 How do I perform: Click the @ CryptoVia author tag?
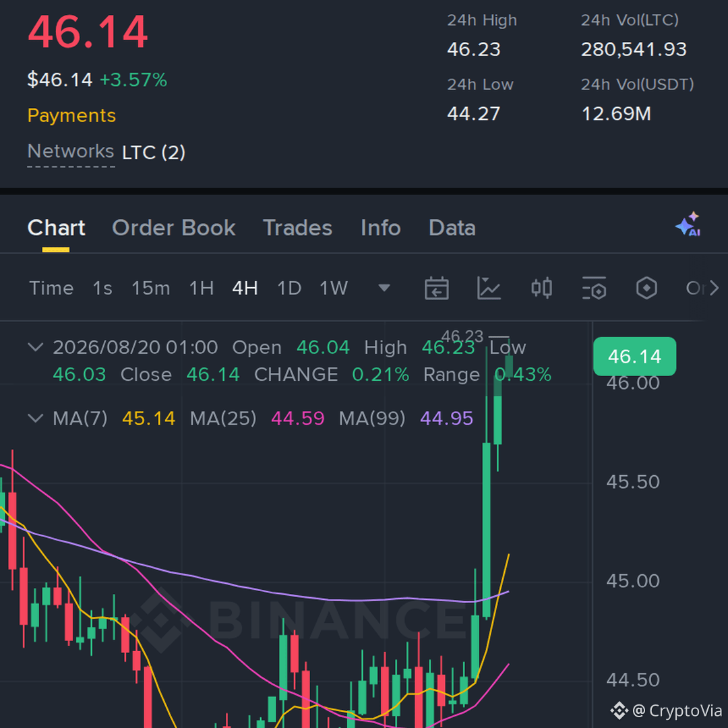tap(667, 710)
